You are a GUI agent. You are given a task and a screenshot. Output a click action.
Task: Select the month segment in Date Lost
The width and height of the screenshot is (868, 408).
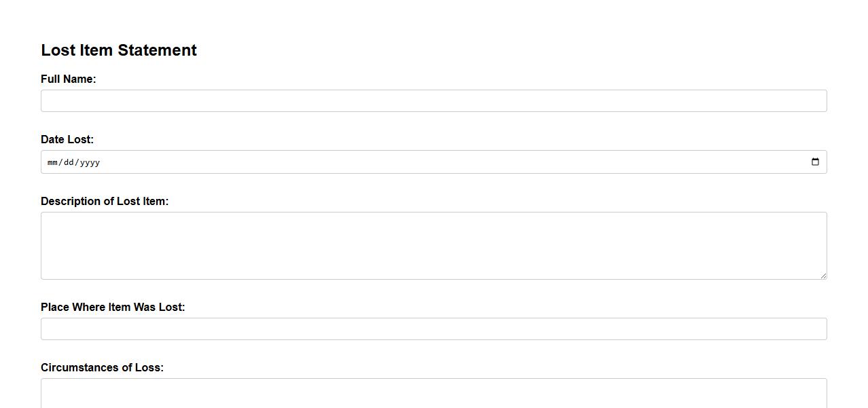point(53,162)
